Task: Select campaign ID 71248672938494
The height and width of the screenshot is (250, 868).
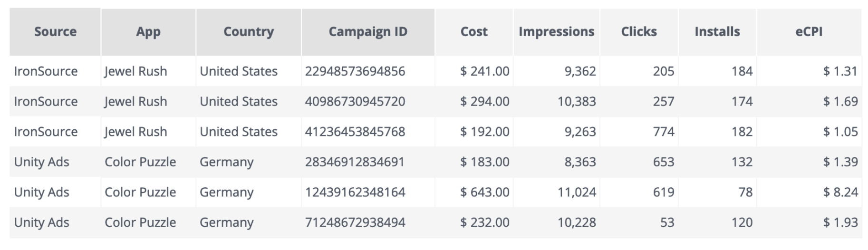Action: coord(355,222)
